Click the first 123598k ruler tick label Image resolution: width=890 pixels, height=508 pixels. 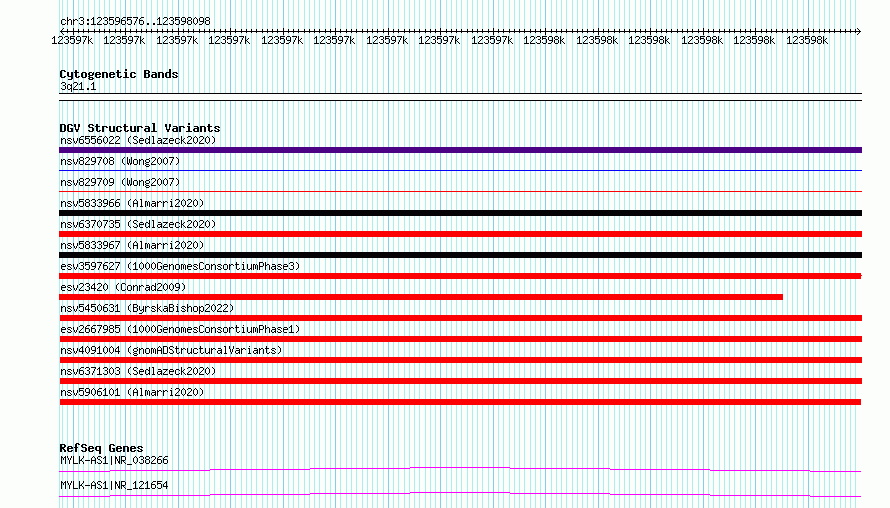[544, 40]
